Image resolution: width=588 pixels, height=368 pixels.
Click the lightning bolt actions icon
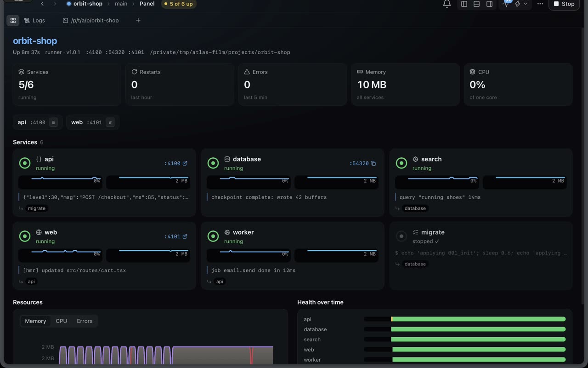[518, 4]
